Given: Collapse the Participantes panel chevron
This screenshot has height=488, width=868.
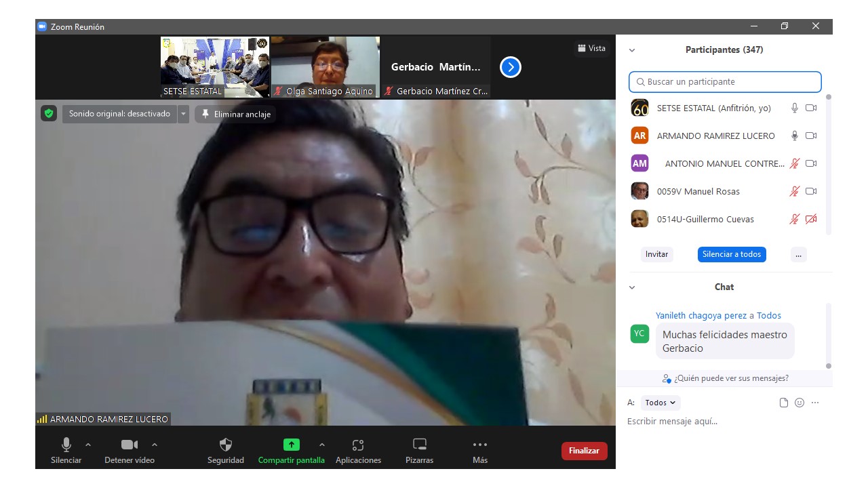Looking at the screenshot, I should click(632, 50).
